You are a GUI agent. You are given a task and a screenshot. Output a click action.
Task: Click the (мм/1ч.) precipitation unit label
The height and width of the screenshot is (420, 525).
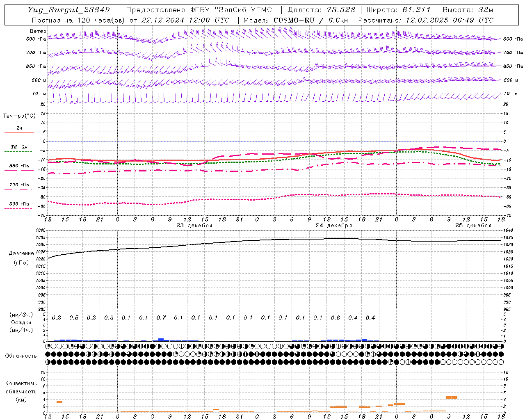click(21, 330)
